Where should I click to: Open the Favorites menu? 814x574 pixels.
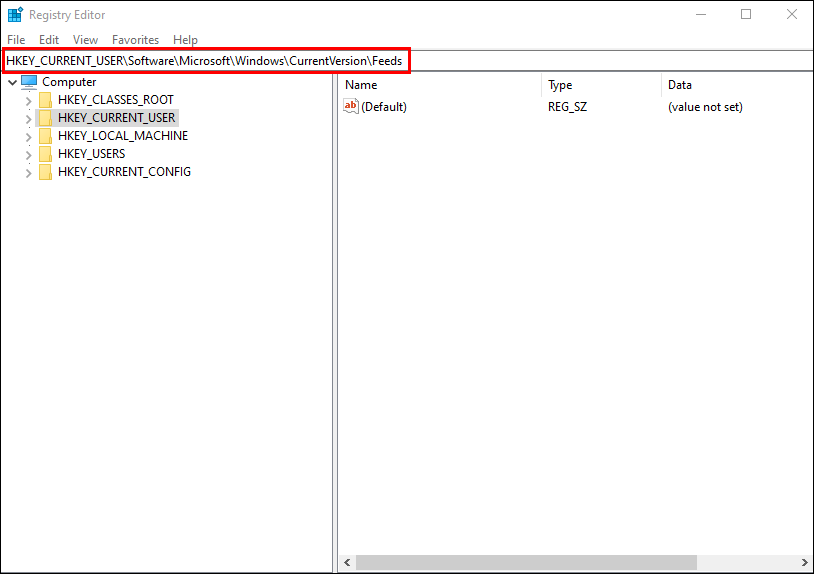click(x=135, y=40)
